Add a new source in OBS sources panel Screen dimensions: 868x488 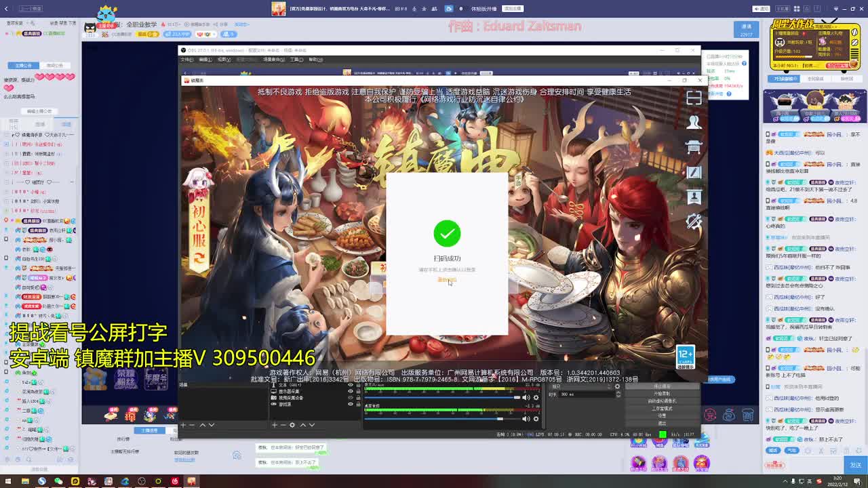click(275, 425)
